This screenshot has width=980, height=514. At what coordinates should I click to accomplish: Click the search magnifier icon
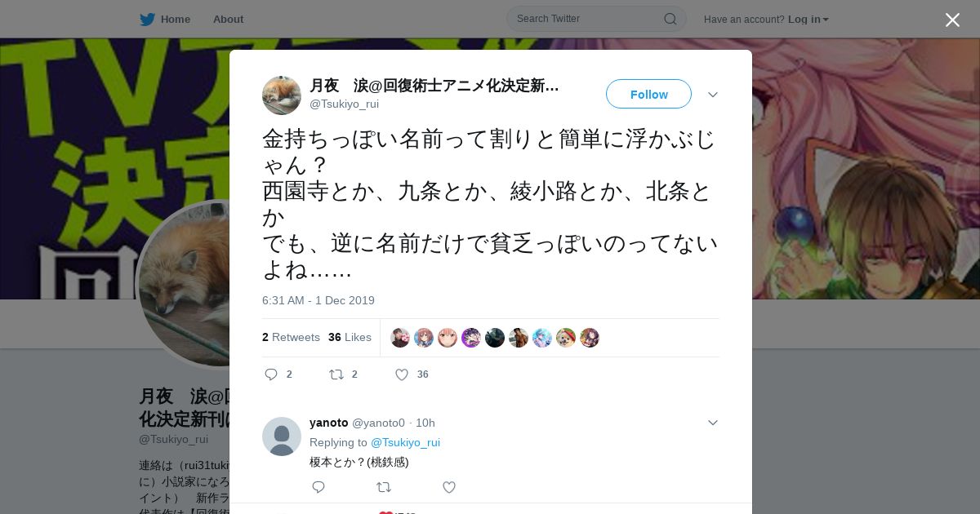click(x=670, y=19)
